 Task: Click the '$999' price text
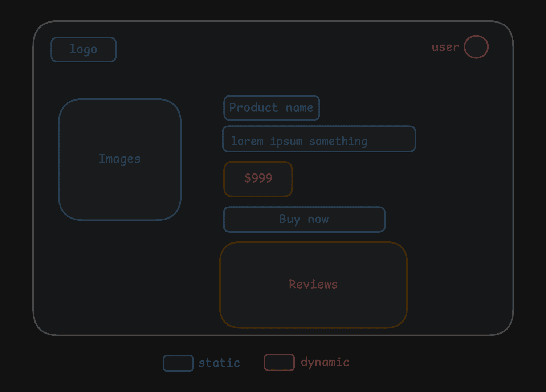click(x=258, y=178)
